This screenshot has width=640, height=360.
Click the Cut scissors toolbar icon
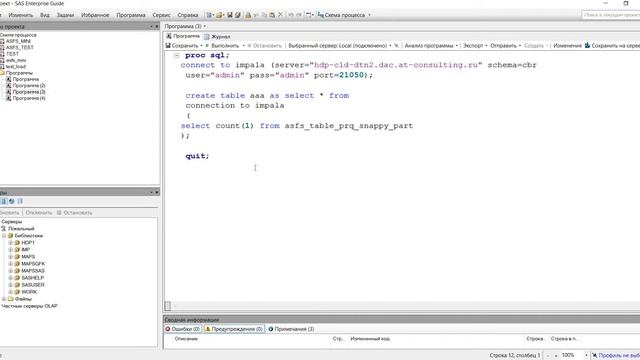256,15
